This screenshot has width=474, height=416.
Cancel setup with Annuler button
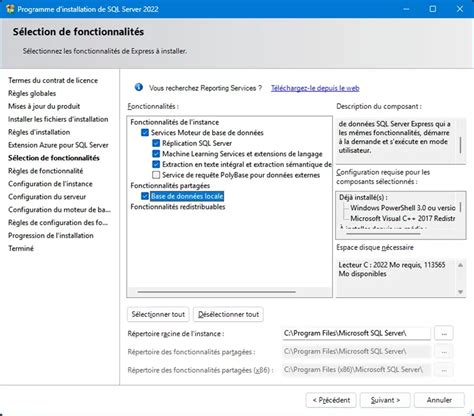click(x=439, y=400)
